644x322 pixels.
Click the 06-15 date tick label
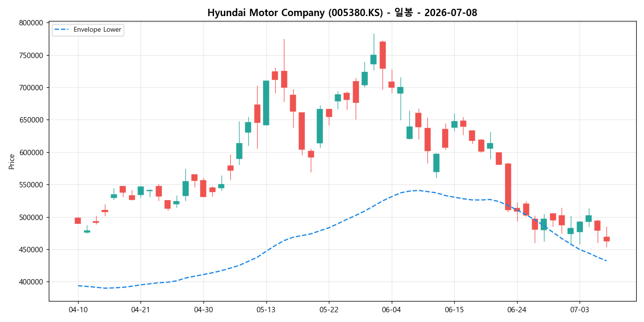click(454, 310)
